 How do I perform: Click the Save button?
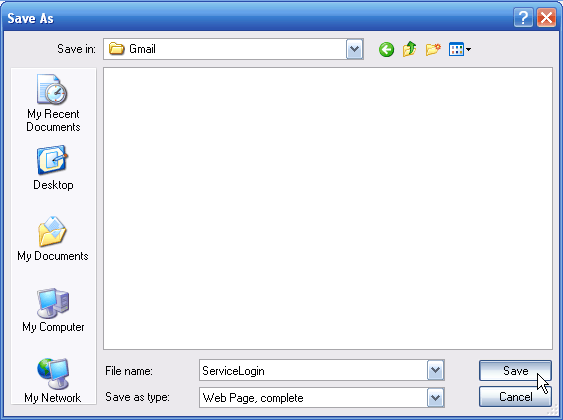click(x=515, y=370)
